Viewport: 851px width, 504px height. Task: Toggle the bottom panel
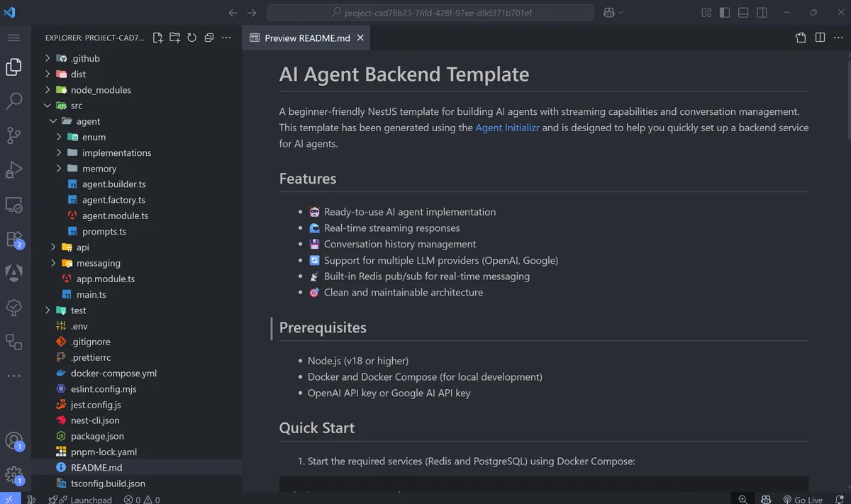(743, 13)
